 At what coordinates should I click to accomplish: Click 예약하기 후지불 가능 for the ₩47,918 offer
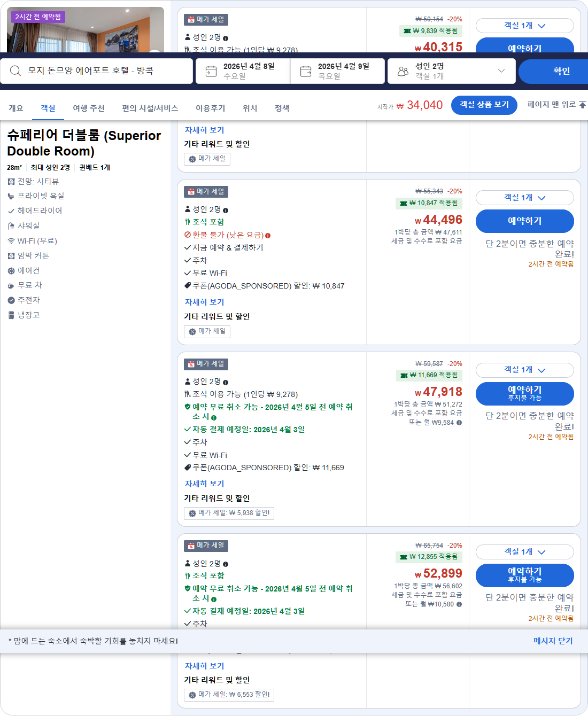pyautogui.click(x=525, y=394)
